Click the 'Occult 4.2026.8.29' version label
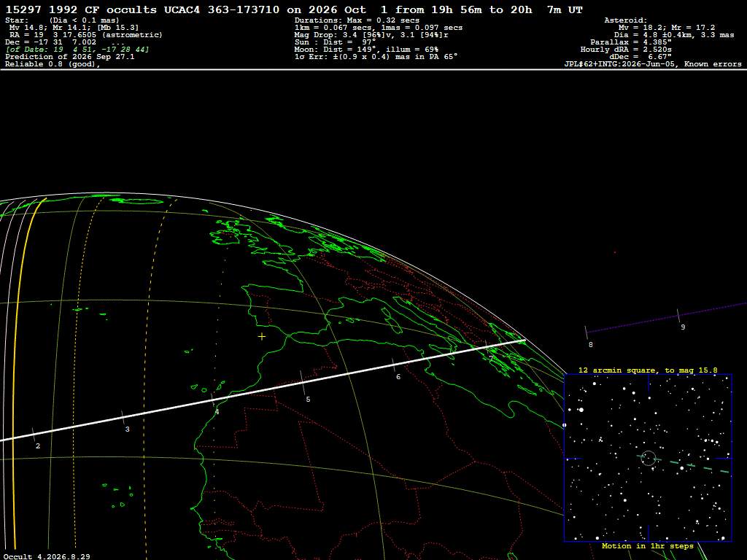The image size is (747, 560). coord(47,556)
